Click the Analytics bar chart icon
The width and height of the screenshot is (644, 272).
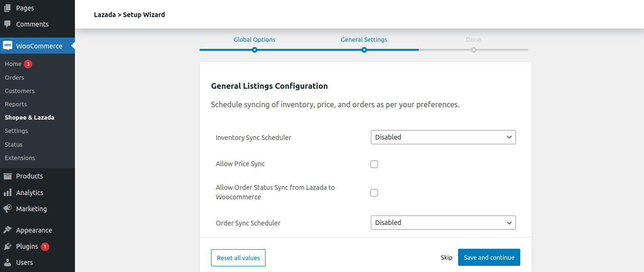(x=8, y=193)
